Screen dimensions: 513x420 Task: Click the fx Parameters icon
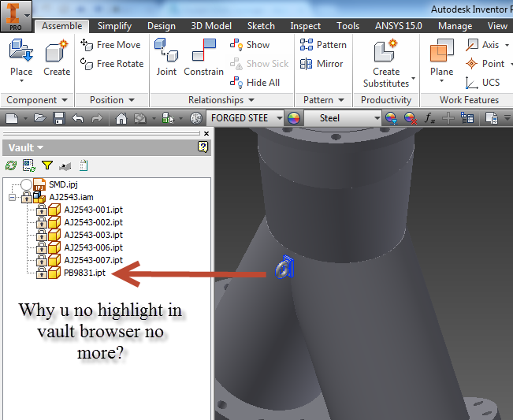coord(429,118)
